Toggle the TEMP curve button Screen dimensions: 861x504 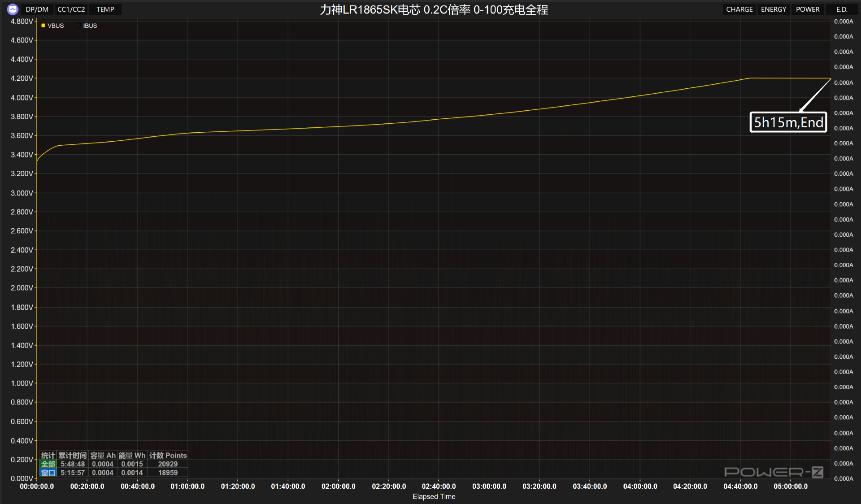pyautogui.click(x=105, y=9)
